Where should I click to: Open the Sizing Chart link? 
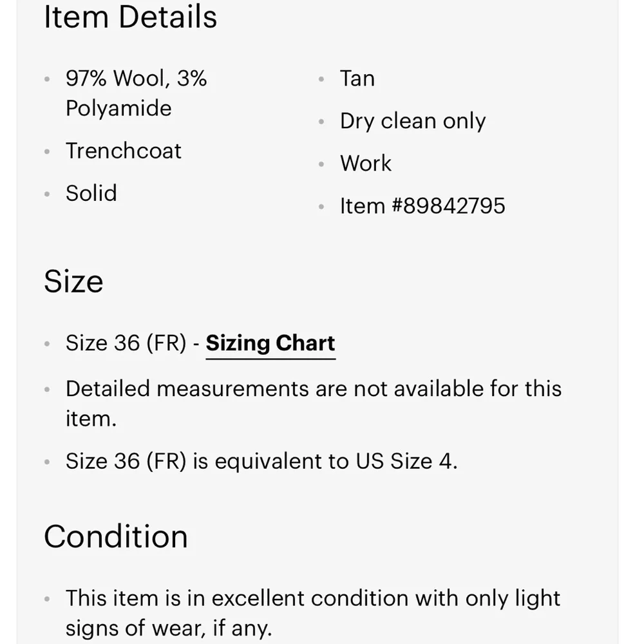(x=270, y=343)
